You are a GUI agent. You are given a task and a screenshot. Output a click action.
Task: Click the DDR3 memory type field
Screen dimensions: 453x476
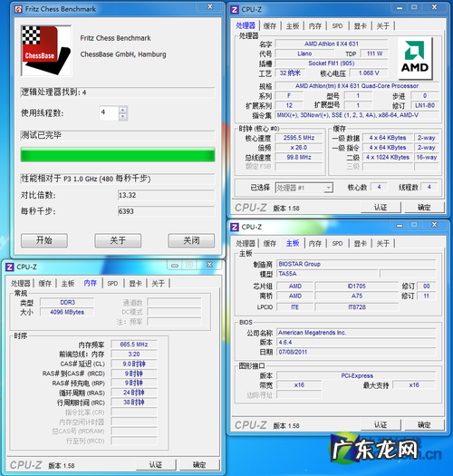pyautogui.click(x=67, y=303)
